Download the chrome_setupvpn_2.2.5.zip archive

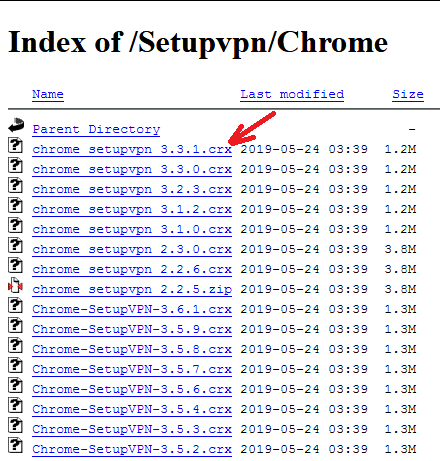tap(132, 290)
